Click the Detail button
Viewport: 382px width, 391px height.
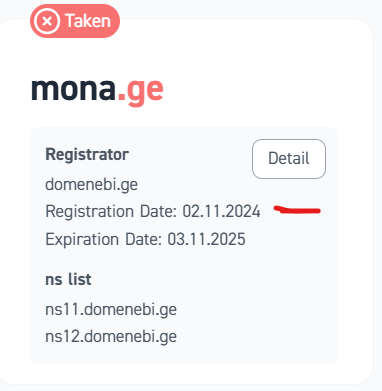[289, 159]
